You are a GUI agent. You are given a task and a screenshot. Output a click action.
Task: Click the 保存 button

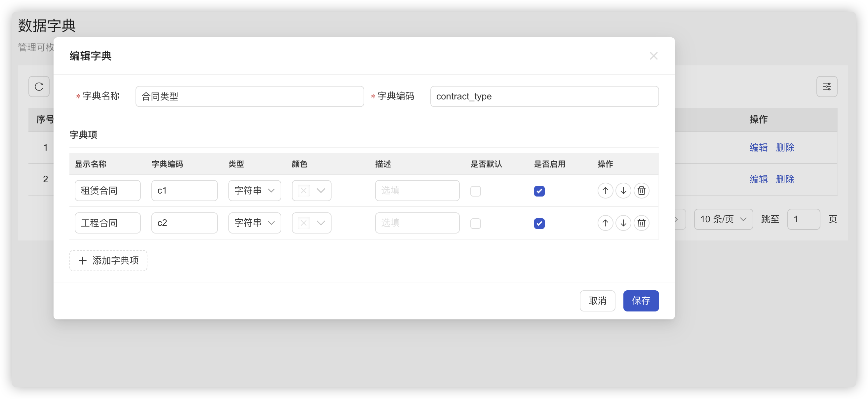641,301
